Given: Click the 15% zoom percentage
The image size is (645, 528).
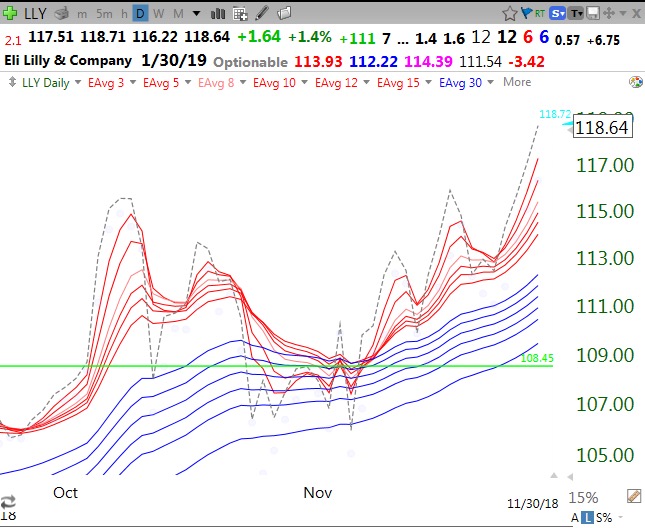Looking at the screenshot, I should pyautogui.click(x=583, y=498).
